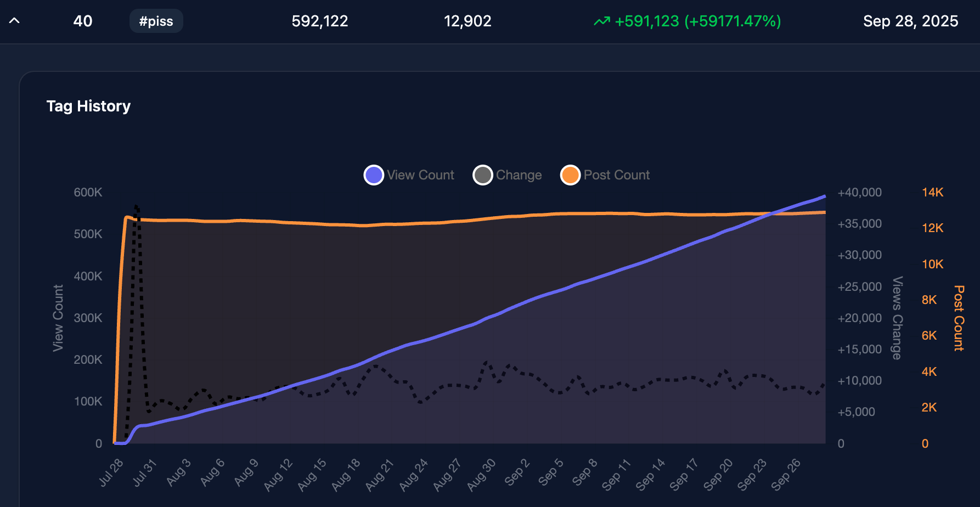Toggle the View Count series legend label
The width and height of the screenshot is (980, 507).
(x=420, y=175)
